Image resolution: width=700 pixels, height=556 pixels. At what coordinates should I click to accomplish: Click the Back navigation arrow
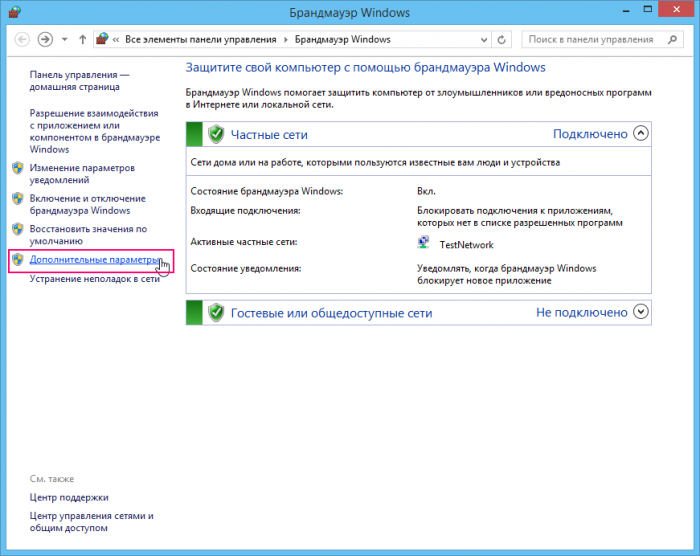(22, 39)
